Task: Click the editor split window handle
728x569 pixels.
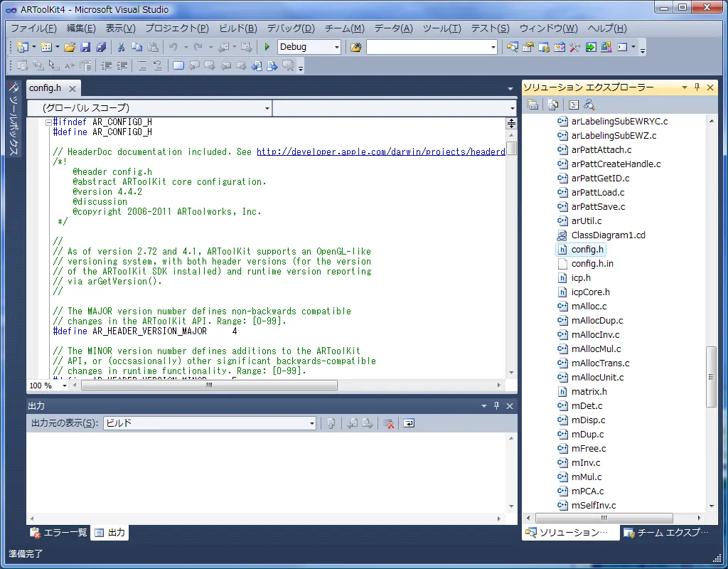Action: 511,123
